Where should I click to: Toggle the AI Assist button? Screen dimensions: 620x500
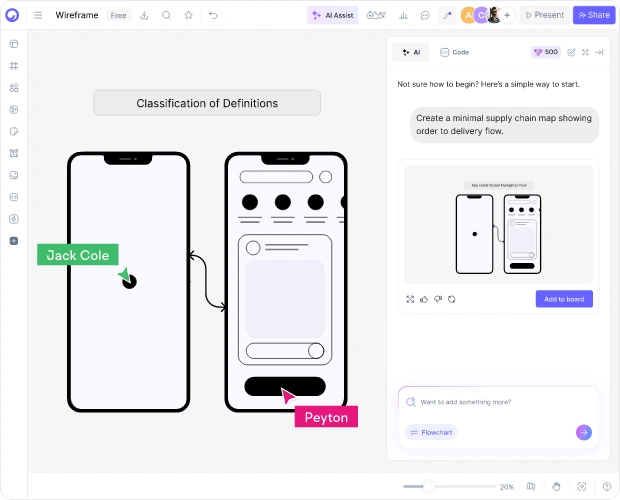point(333,15)
